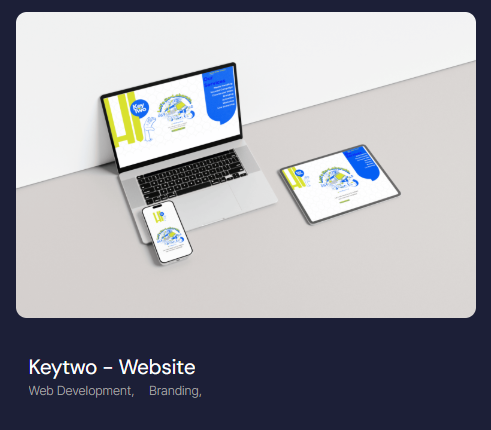
Task: Click the blue services panel on the tablet
Action: pos(362,163)
